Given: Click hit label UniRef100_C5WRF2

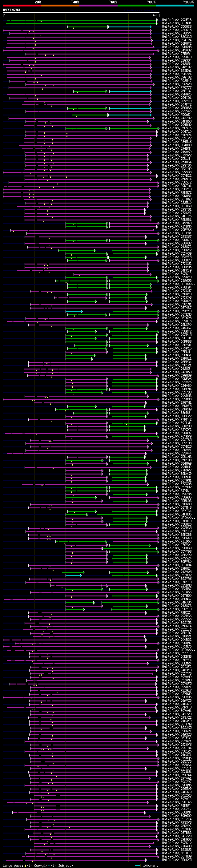Looking at the screenshot, I should [x=177, y=331].
